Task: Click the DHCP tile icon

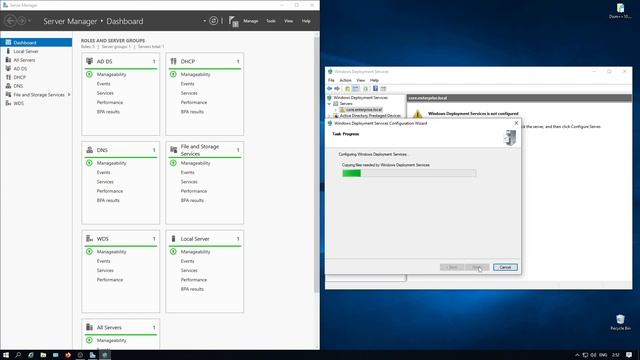Action: pos(173,61)
